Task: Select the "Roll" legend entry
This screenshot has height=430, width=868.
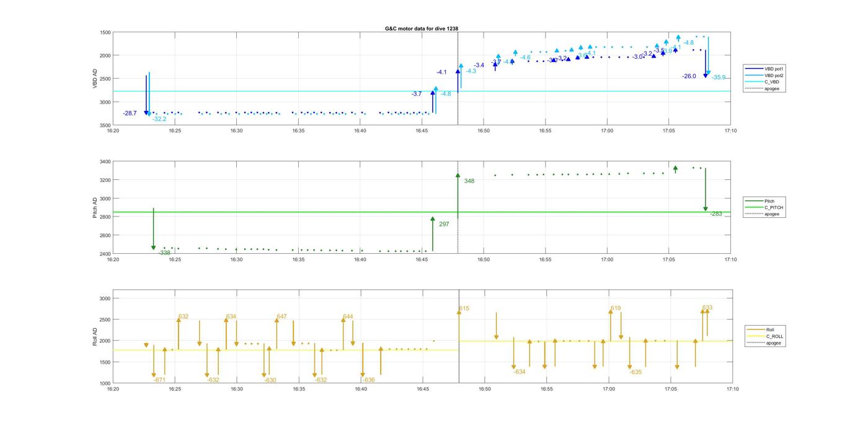Action: click(x=770, y=329)
